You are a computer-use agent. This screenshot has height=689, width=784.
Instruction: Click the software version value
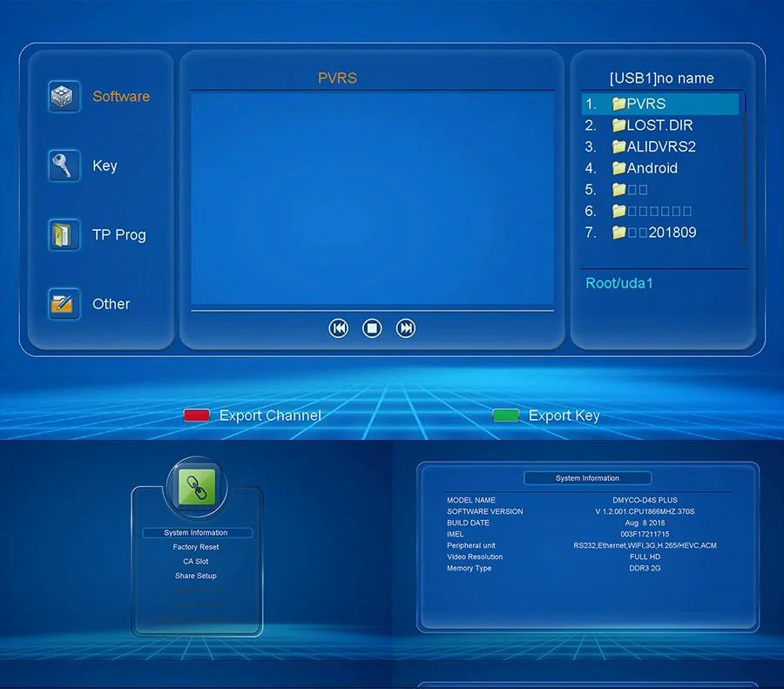(645, 511)
